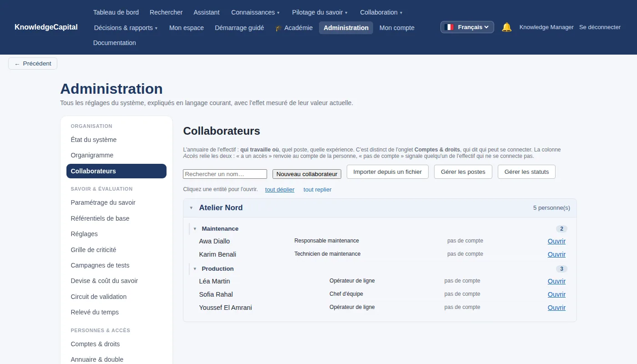Select État du système in sidebar

[x=116, y=140]
